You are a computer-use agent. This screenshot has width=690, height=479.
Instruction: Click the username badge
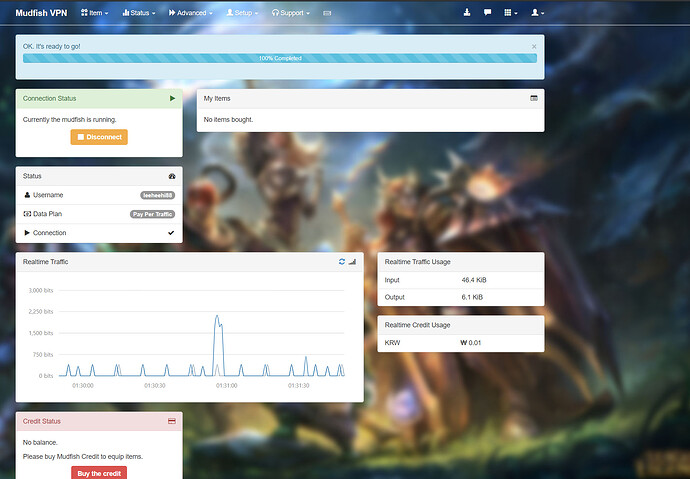(x=158, y=195)
